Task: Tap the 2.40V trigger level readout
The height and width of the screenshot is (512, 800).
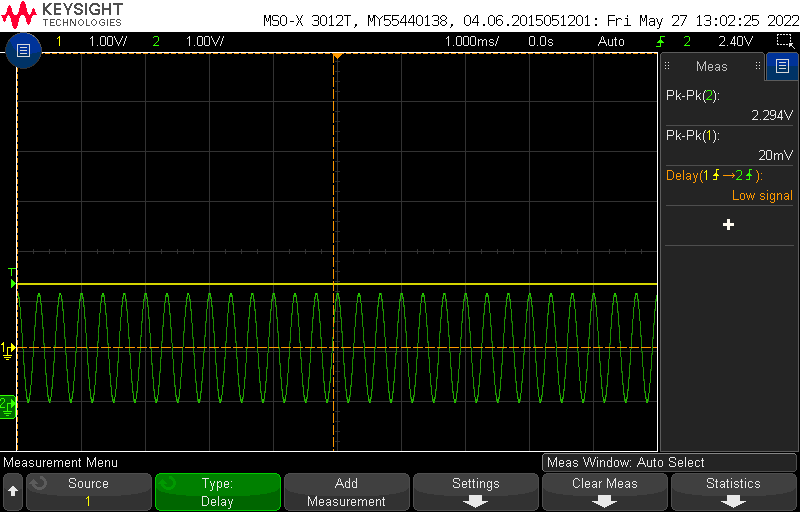Action: pyautogui.click(x=735, y=41)
